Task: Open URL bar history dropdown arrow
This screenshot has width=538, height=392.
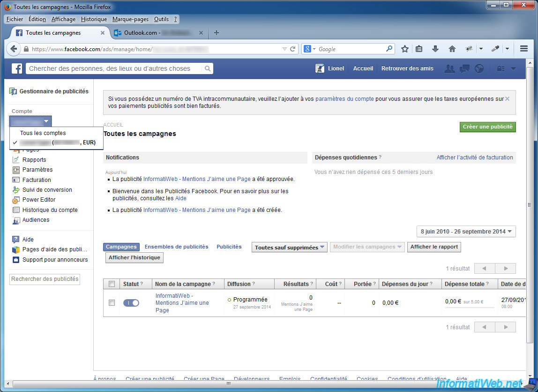Action: pos(284,49)
